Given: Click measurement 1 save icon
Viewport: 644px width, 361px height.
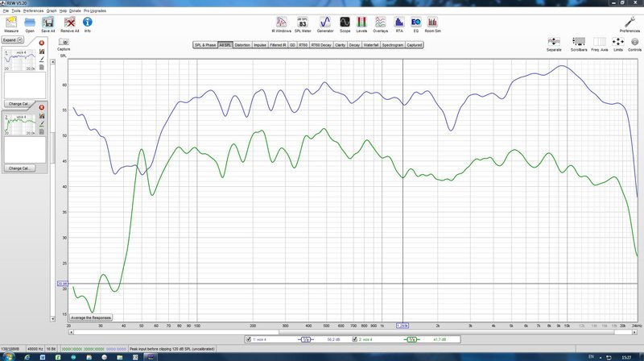Looking at the screenshot, I should pyautogui.click(x=42, y=52).
